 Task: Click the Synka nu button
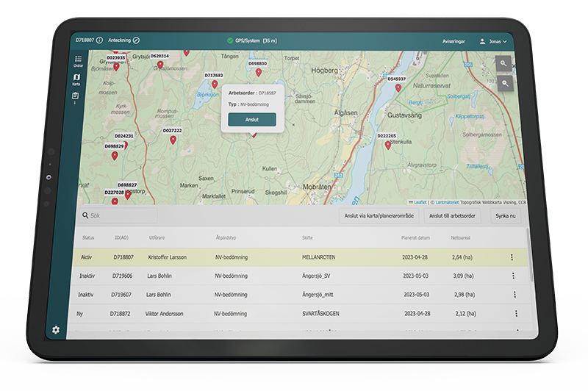pos(506,216)
